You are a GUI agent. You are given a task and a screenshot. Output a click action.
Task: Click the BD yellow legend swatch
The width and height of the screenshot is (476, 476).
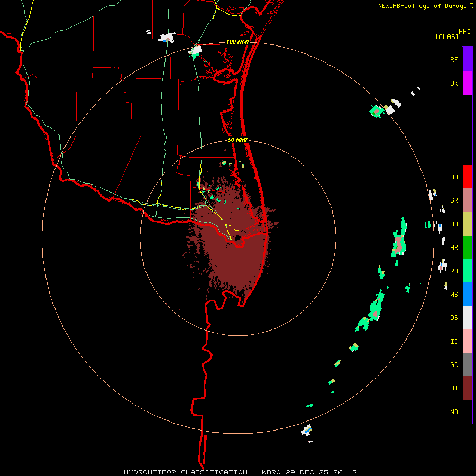point(467,224)
